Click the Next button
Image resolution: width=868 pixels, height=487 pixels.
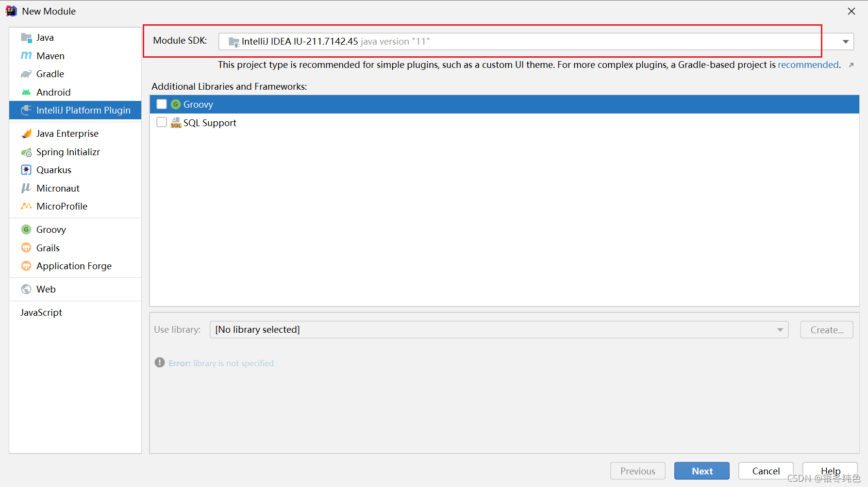click(701, 471)
